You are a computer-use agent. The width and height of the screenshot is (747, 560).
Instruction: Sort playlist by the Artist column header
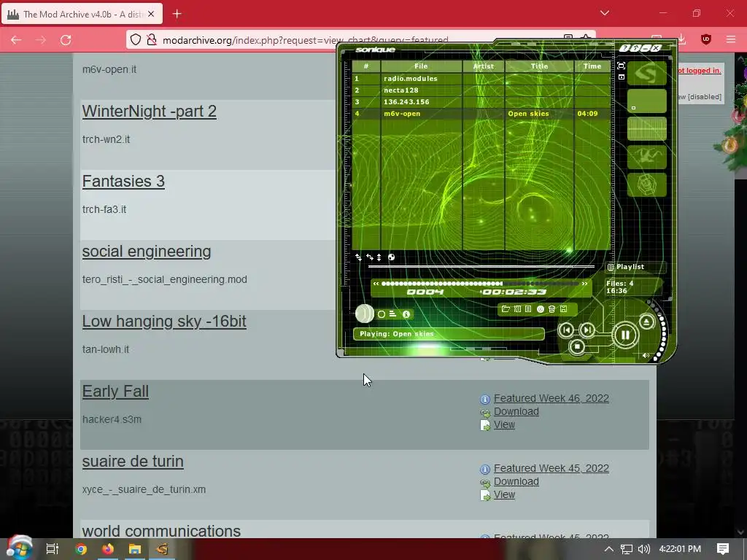(x=484, y=66)
